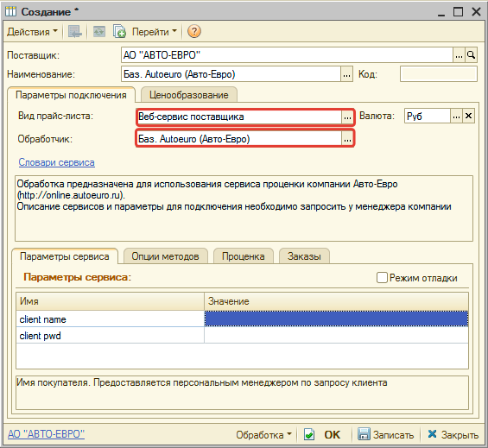Click the create-by-copy document icon

click(119, 31)
